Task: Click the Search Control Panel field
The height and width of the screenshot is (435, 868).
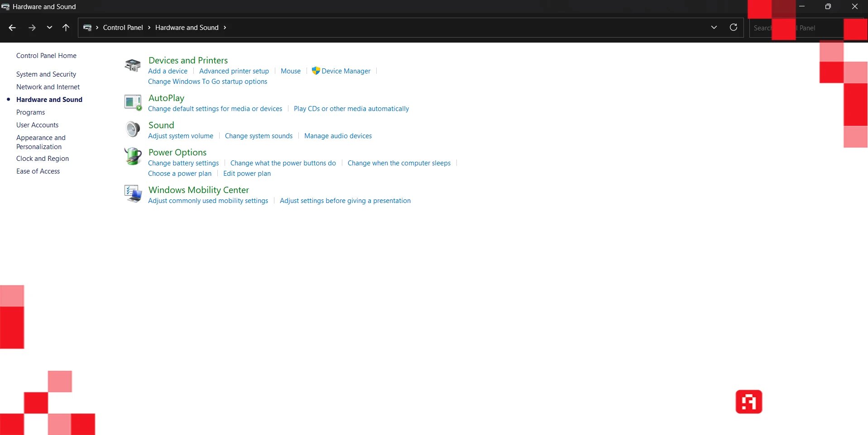Action: click(x=806, y=28)
